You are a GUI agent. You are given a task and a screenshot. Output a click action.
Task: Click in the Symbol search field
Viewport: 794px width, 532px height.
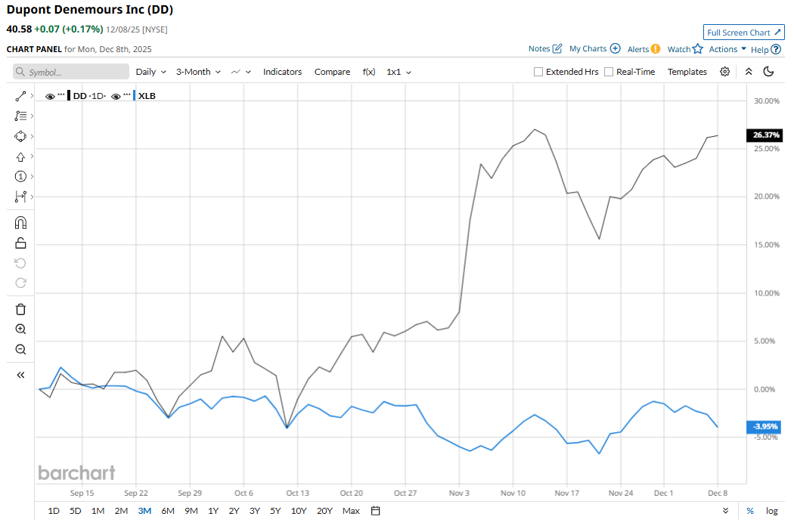tap(71, 72)
